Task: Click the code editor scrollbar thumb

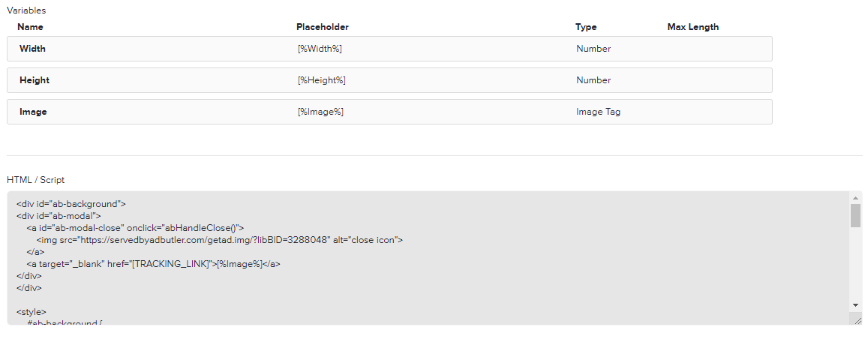Action: click(855, 216)
